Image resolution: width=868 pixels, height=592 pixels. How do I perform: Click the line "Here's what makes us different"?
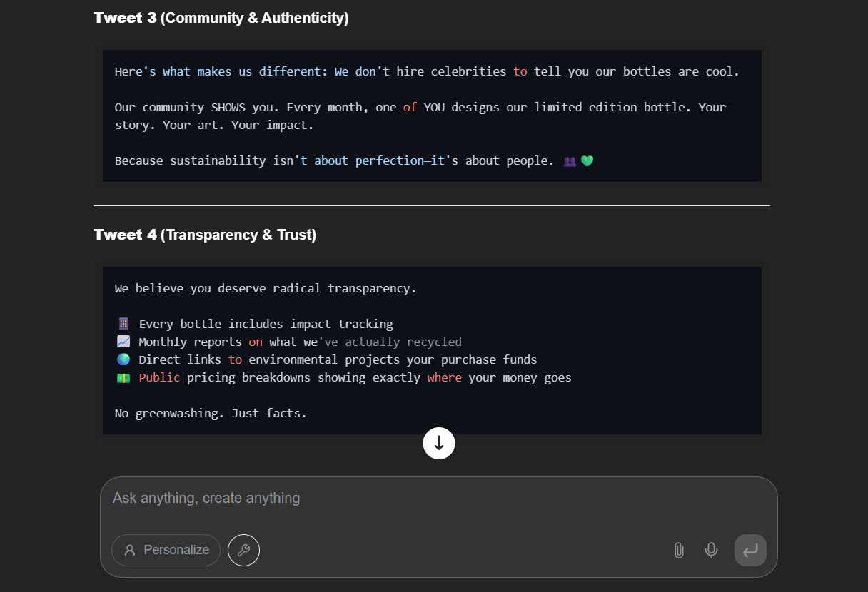427,71
